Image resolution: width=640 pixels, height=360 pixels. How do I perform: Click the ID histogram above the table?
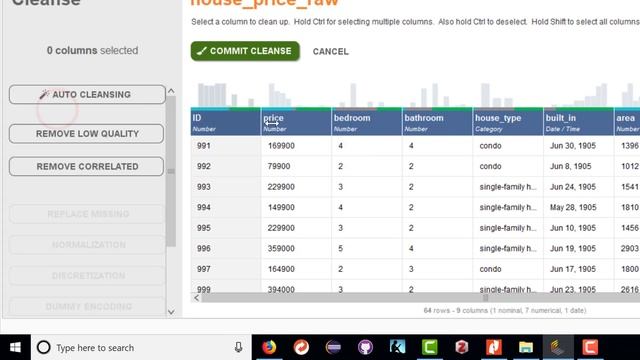226,95
